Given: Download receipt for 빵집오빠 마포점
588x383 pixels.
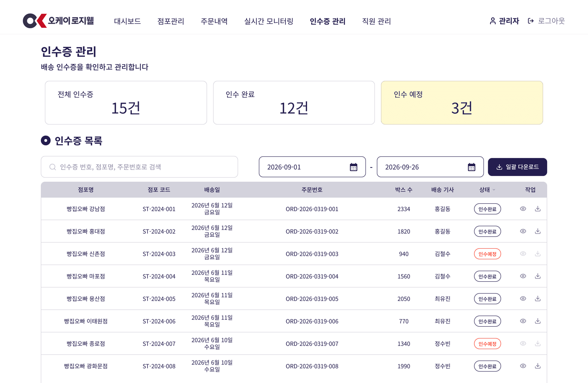Looking at the screenshot, I should pos(538,276).
